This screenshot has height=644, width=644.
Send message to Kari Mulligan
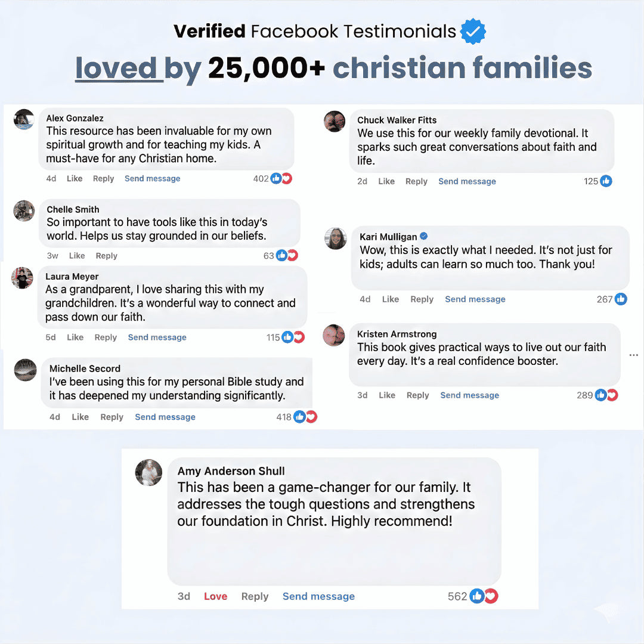click(x=475, y=299)
